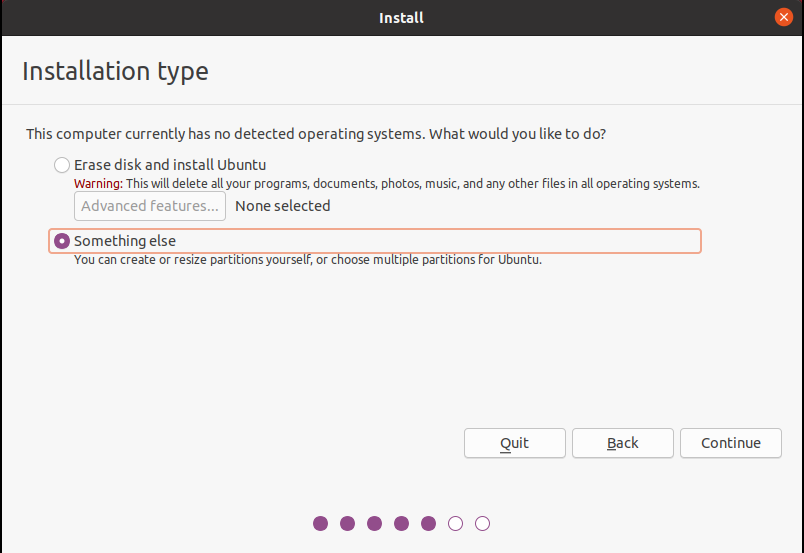This screenshot has width=804, height=553.
Task: Click the fifth filled progress dot
Action: pos(429,523)
